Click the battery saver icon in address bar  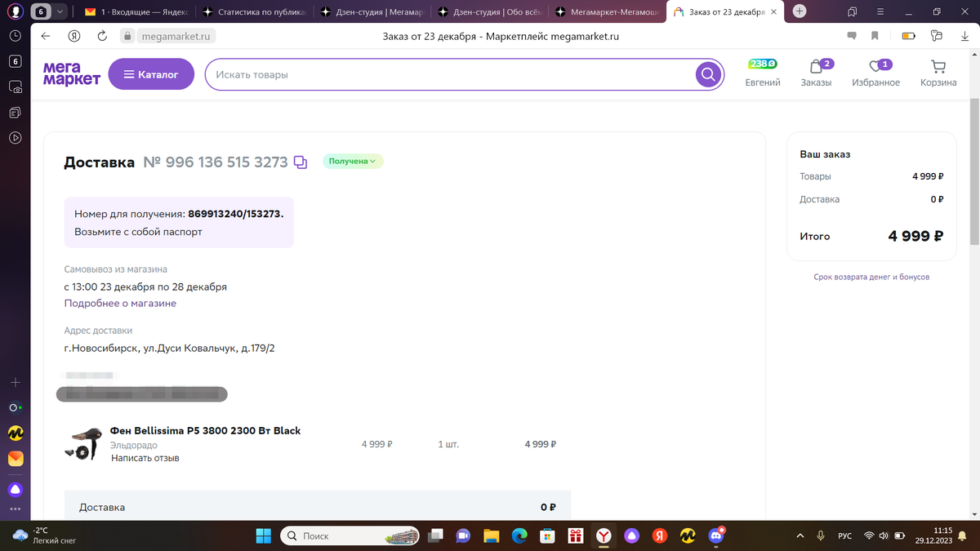(x=908, y=36)
